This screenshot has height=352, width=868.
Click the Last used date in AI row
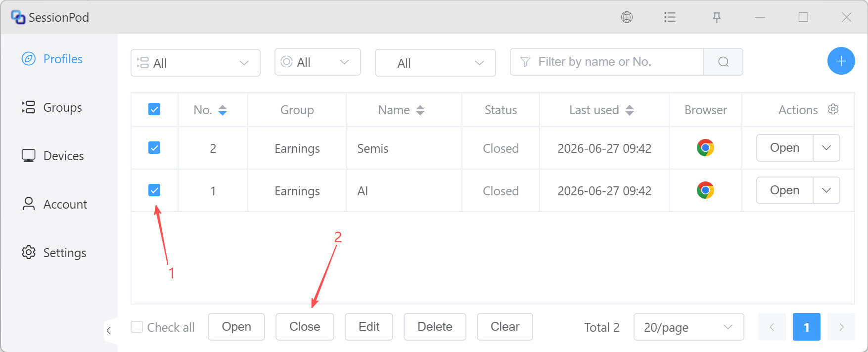[604, 191]
